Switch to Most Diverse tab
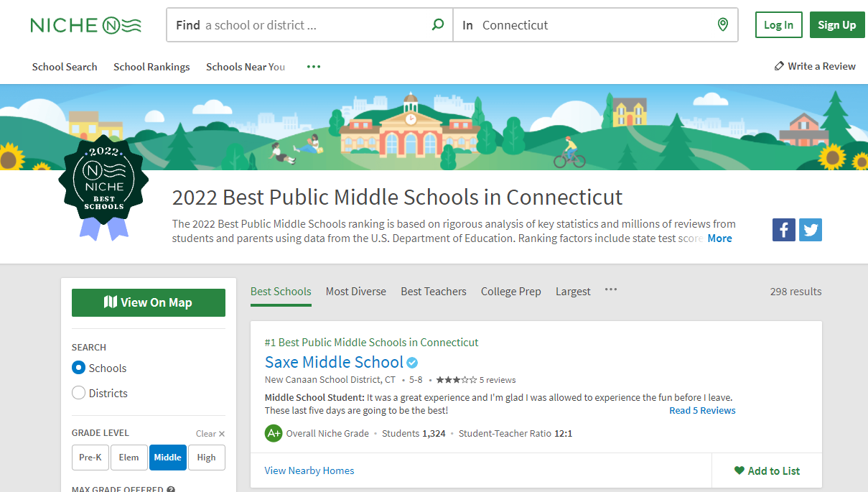The width and height of the screenshot is (868, 492). point(356,292)
